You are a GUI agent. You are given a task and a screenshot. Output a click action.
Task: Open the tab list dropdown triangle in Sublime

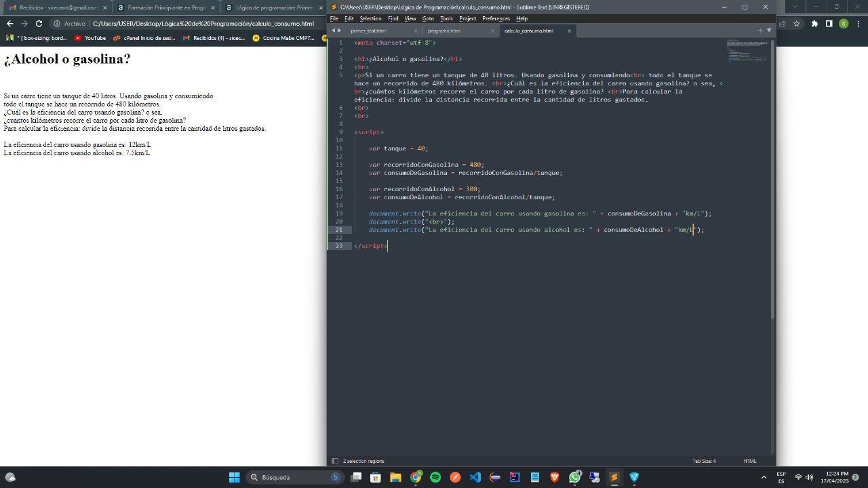click(768, 30)
